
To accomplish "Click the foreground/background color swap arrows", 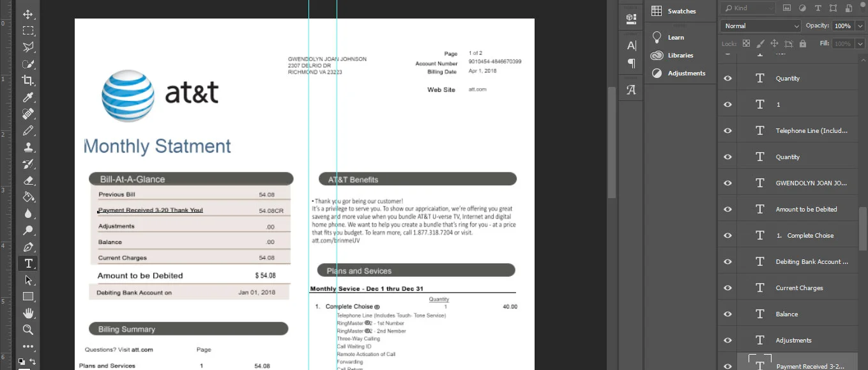I will [x=32, y=361].
